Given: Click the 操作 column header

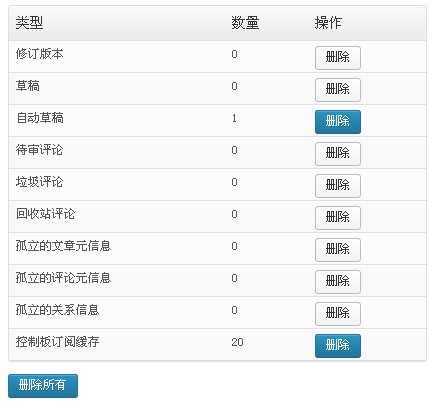Looking at the screenshot, I should (328, 23).
